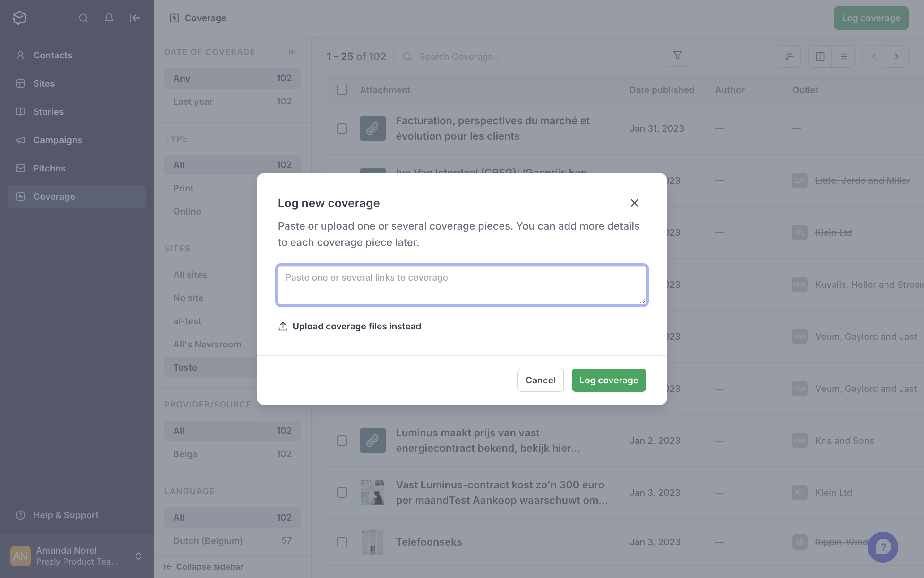Check Facturation coverage row checkbox

[x=342, y=128]
